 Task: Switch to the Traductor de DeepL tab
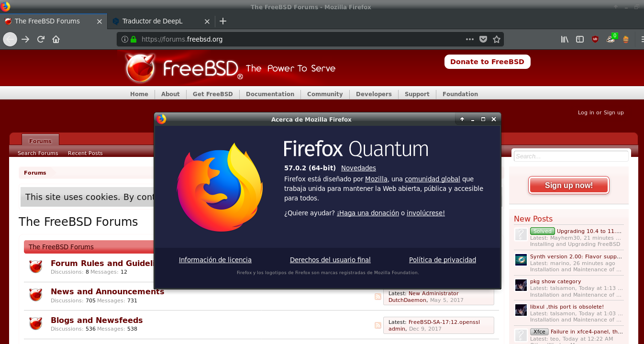[152, 21]
